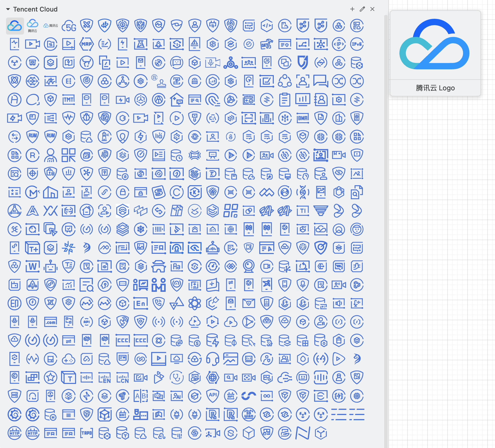Select the game controller cloud icon

point(69,359)
